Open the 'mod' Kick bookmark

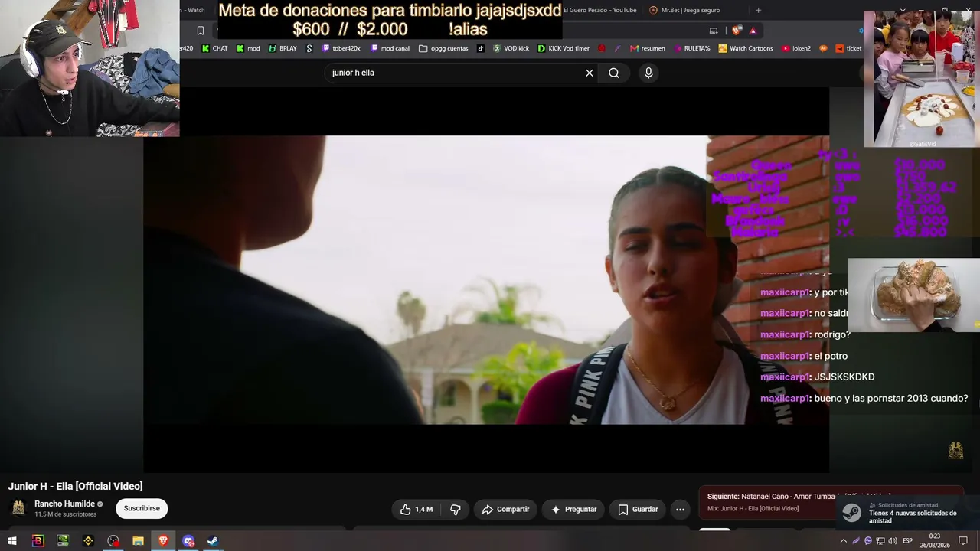pyautogui.click(x=248, y=48)
